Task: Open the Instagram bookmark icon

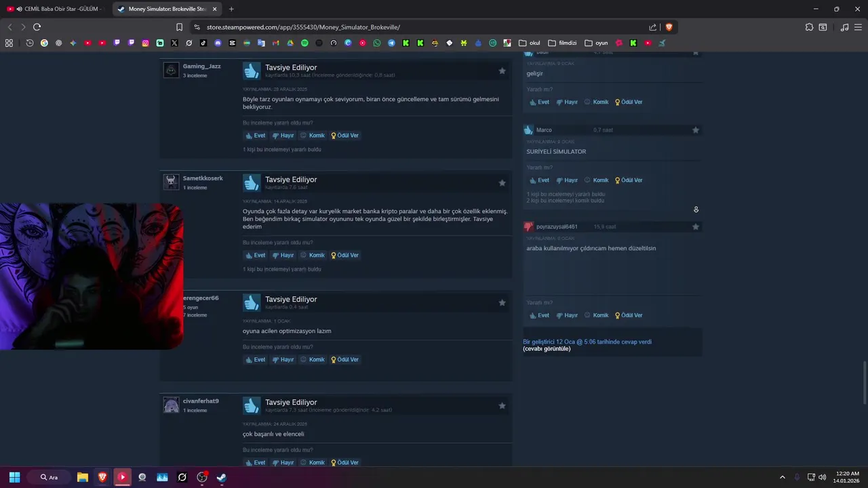Action: coord(146,43)
